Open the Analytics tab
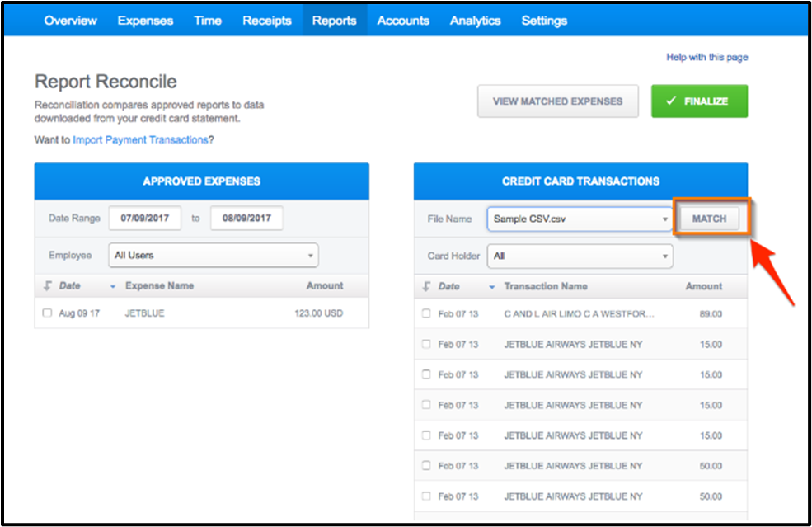This screenshot has width=812, height=527. (x=475, y=21)
